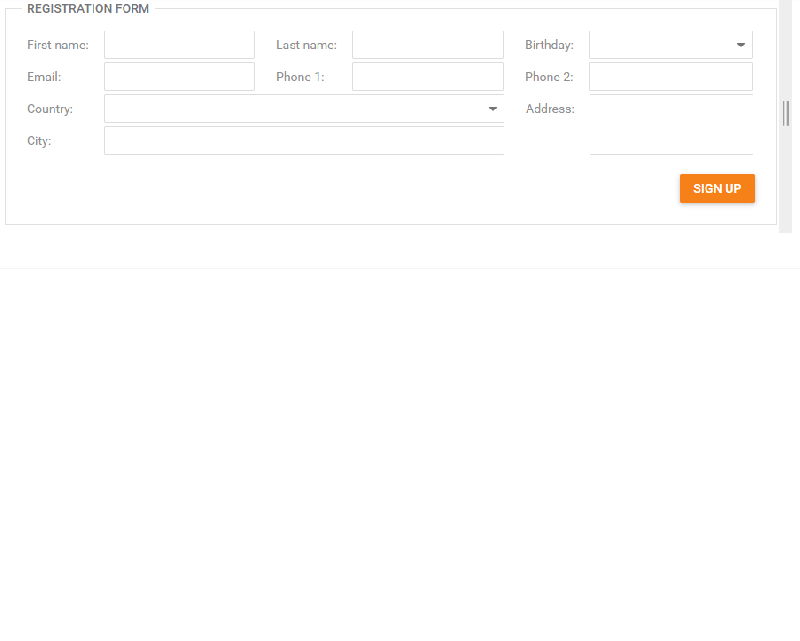
Task: Click inside the Phone 1 field
Action: click(427, 76)
